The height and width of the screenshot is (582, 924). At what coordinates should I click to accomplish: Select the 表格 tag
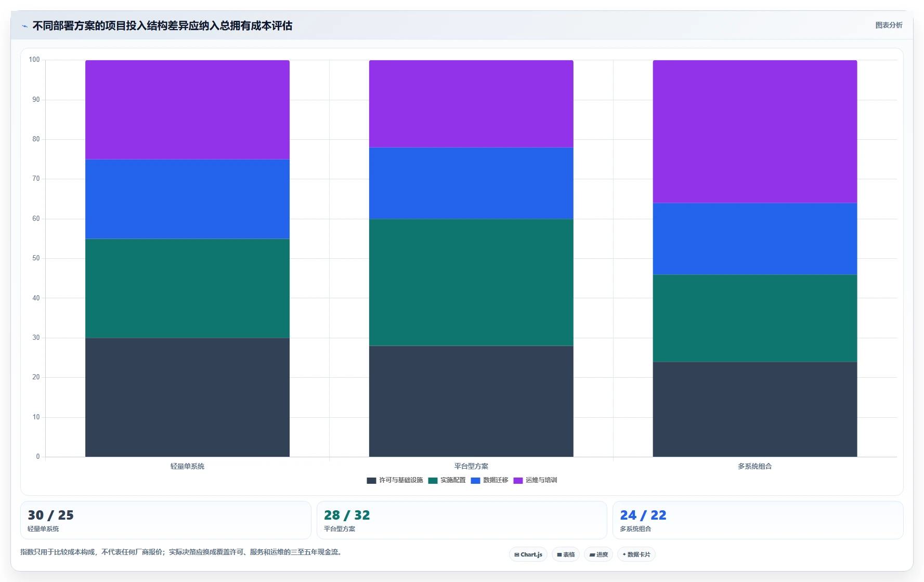(566, 554)
